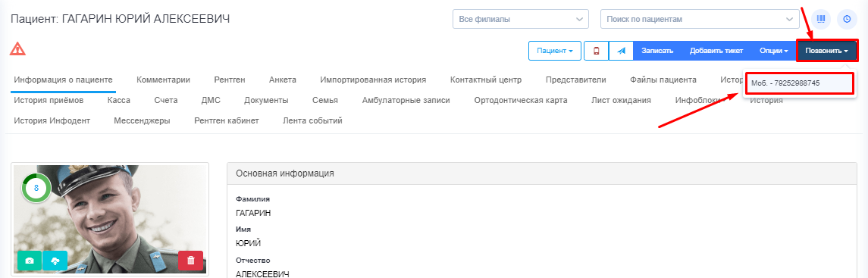
Task: Open the Контактный центр tab
Action: click(486, 80)
